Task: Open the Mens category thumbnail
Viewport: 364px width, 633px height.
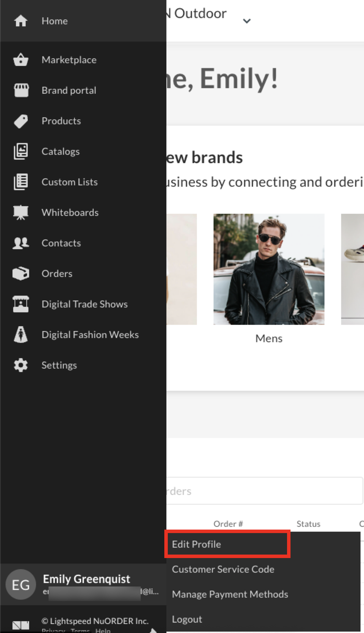Action: click(269, 269)
